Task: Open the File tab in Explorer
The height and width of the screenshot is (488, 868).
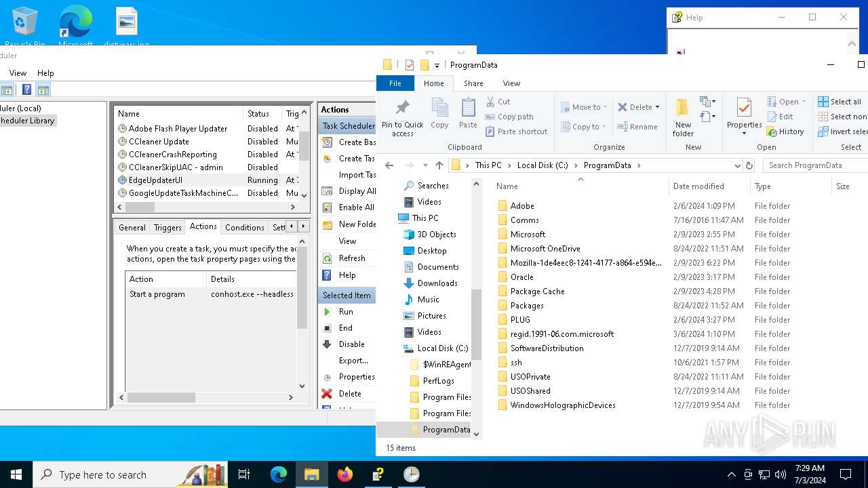Action: (395, 83)
